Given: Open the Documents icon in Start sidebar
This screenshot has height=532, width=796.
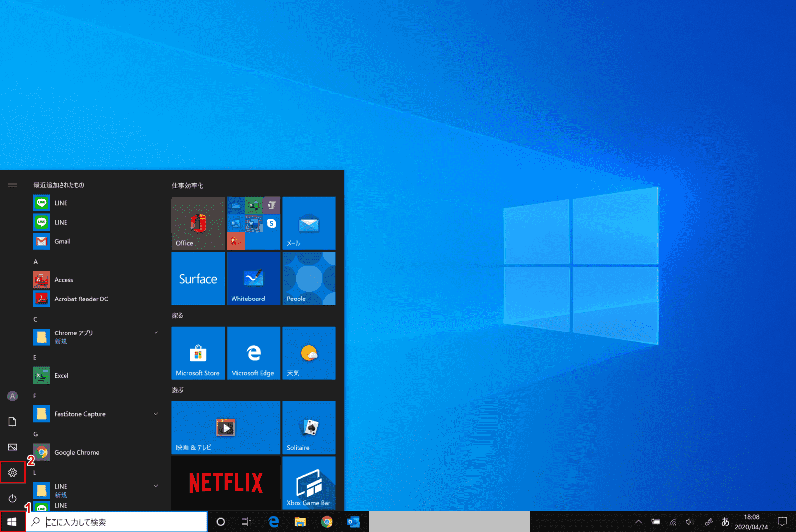Looking at the screenshot, I should 13,421.
